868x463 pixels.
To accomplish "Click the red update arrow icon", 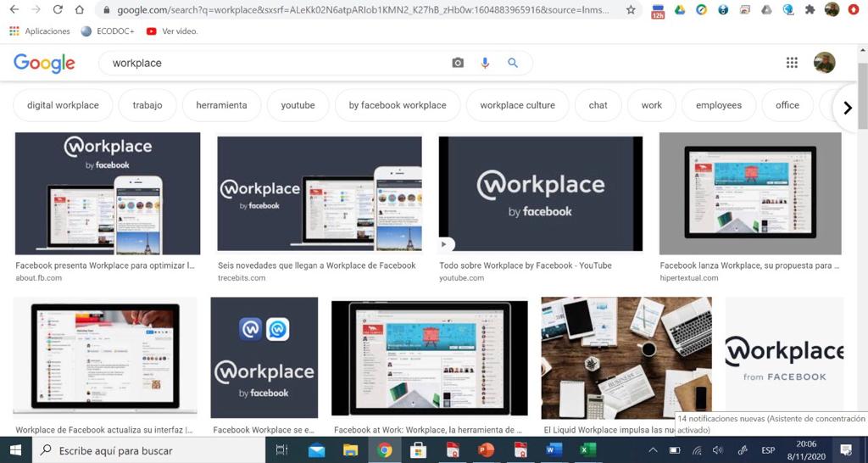I will point(854,10).
